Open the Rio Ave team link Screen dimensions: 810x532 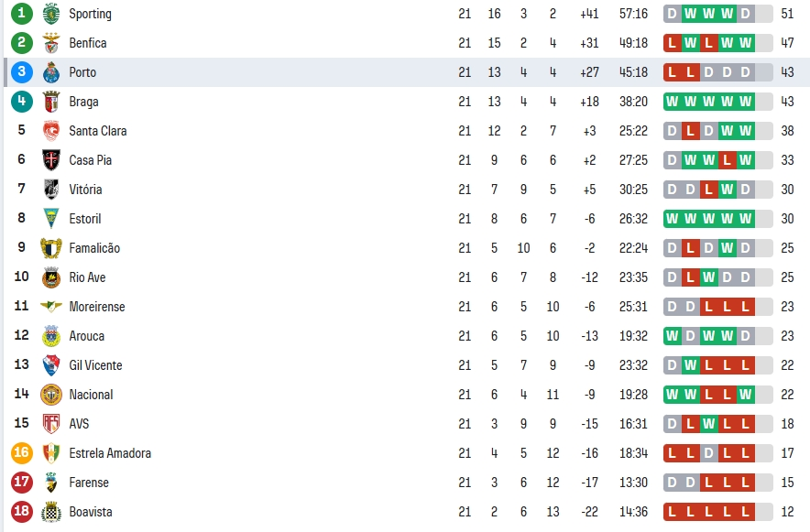pyautogui.click(x=87, y=277)
